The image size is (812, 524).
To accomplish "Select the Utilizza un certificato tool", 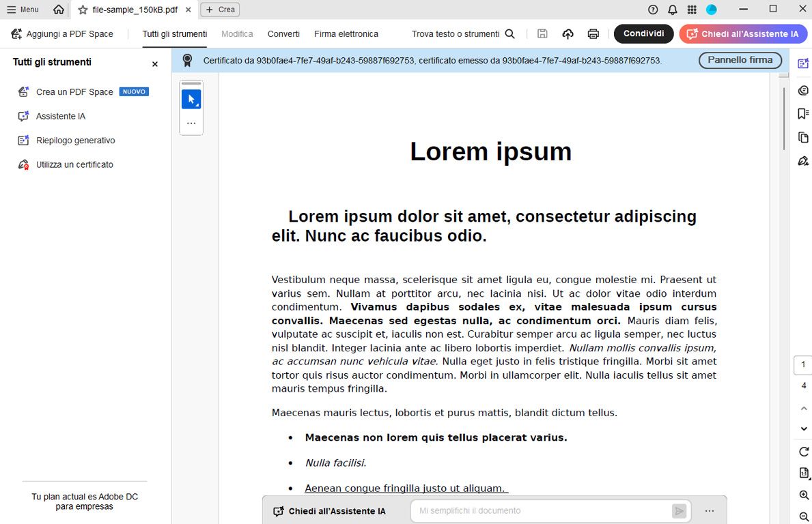I will [x=75, y=164].
